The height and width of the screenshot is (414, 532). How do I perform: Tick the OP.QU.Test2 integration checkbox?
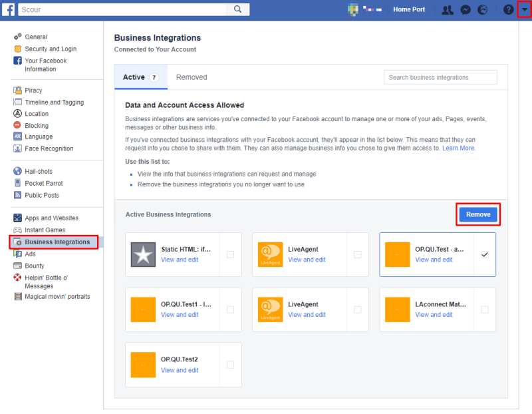[x=230, y=365]
